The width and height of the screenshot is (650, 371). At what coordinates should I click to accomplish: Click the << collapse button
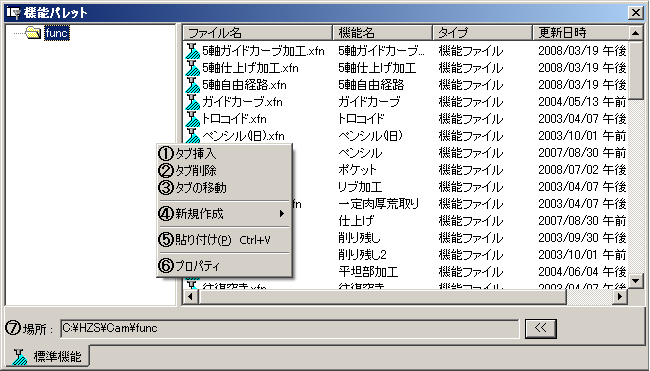pos(541,328)
